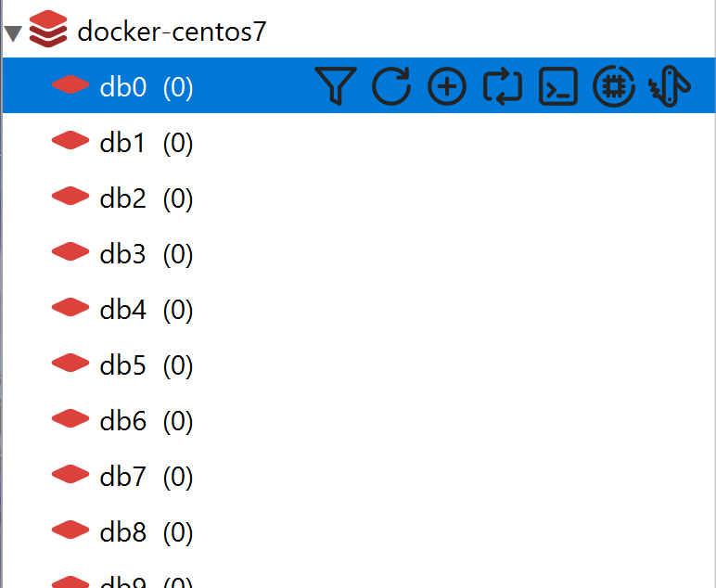Select the db6 entry
This screenshot has height=588, width=716.
122,421
